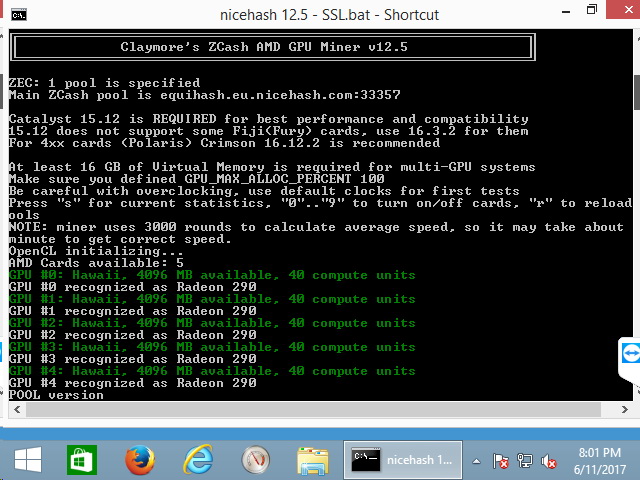Click the GPU_MAX_ALLOC_PERCENT 100 line

click(196, 179)
